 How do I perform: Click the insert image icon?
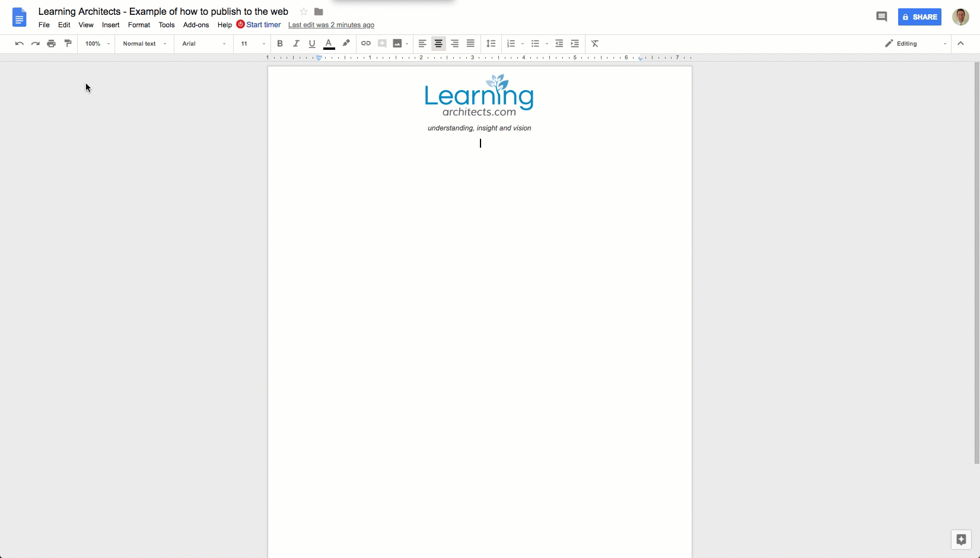point(397,43)
